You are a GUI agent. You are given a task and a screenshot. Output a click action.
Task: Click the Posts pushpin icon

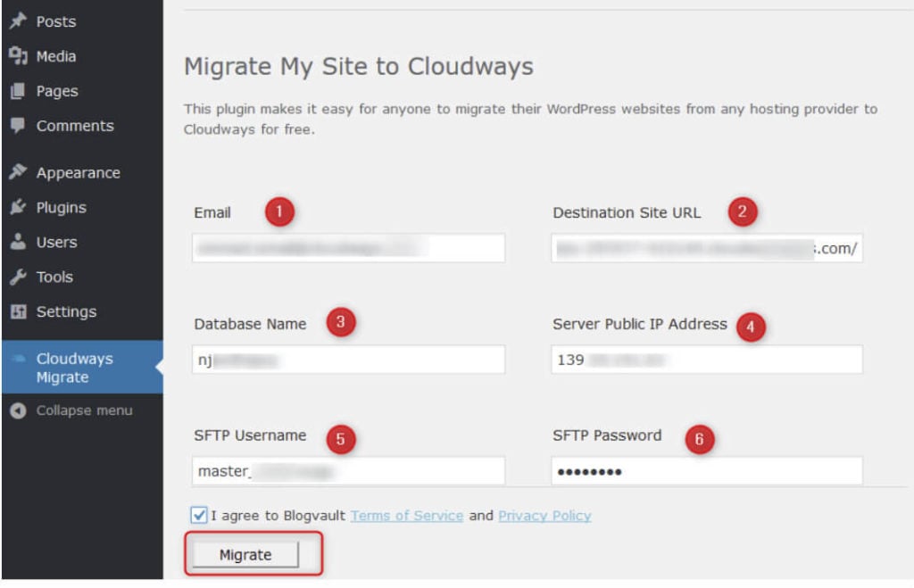(18, 21)
